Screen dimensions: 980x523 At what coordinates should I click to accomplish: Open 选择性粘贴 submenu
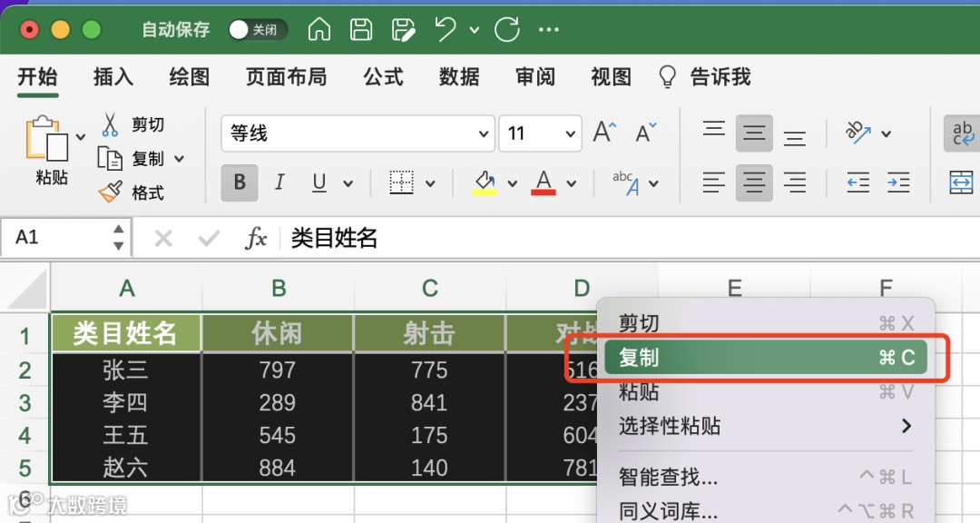tap(766, 426)
